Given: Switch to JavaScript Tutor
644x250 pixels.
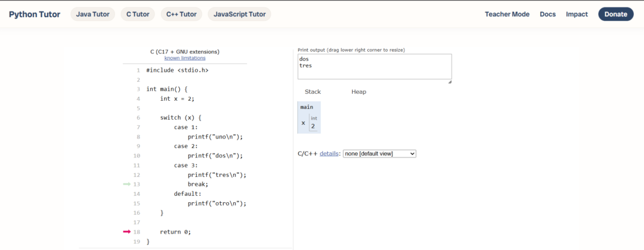Looking at the screenshot, I should coord(240,14).
